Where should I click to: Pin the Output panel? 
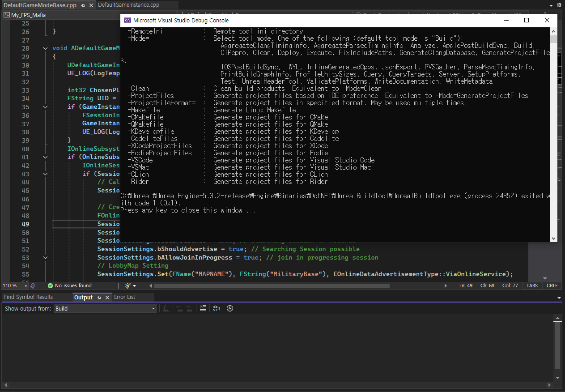tap(99, 298)
